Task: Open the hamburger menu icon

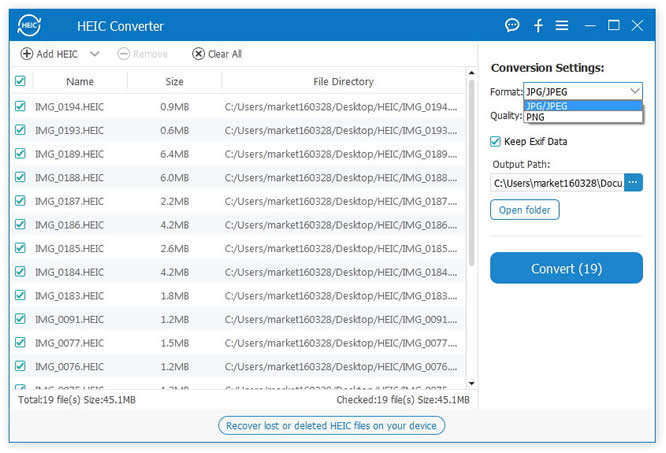Action: pos(563,25)
